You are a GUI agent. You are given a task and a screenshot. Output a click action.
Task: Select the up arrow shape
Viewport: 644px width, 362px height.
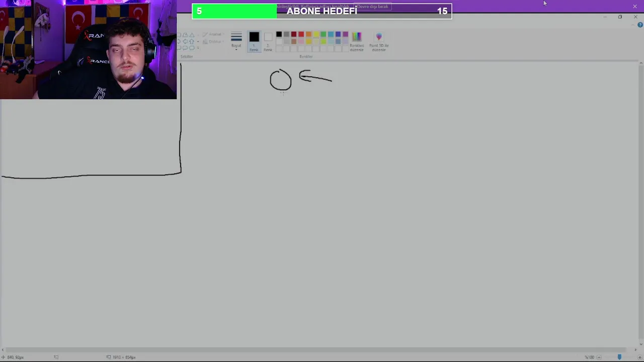click(x=192, y=41)
